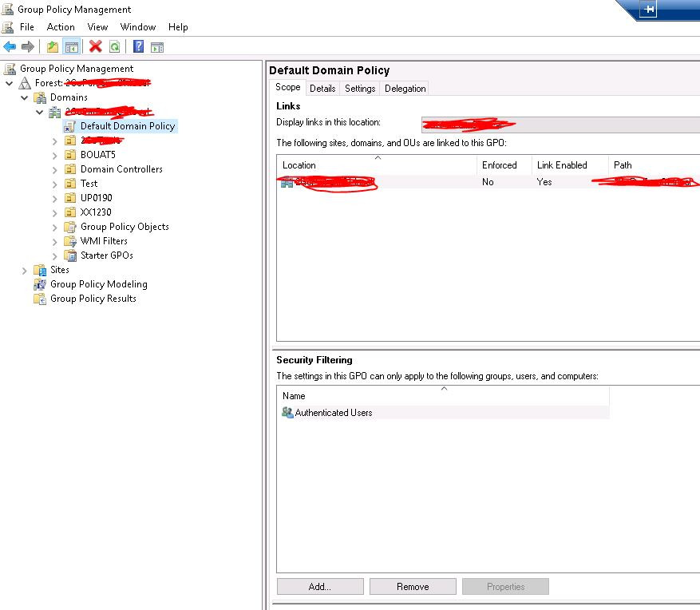Click the Starter GPOs folder icon
This screenshot has height=610, width=700.
point(70,255)
